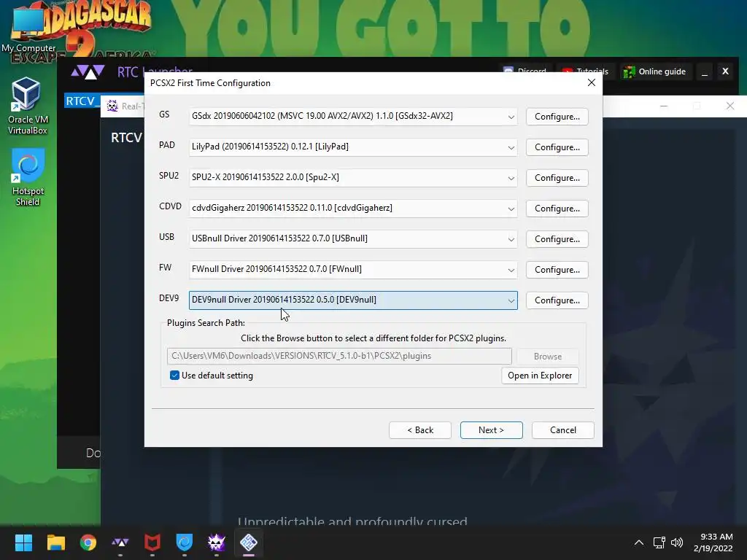Click Configure for the FW plugin
The width and height of the screenshot is (747, 560).
(x=557, y=270)
